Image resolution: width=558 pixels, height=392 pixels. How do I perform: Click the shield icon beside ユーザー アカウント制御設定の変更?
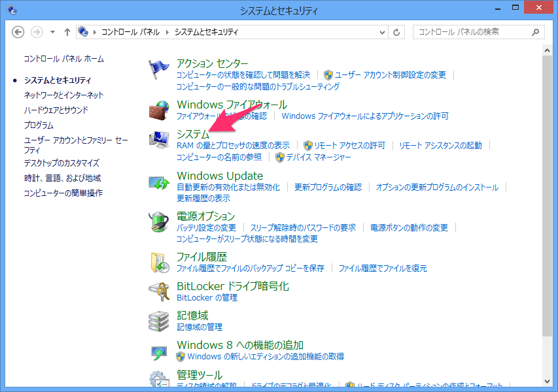pyautogui.click(x=328, y=75)
